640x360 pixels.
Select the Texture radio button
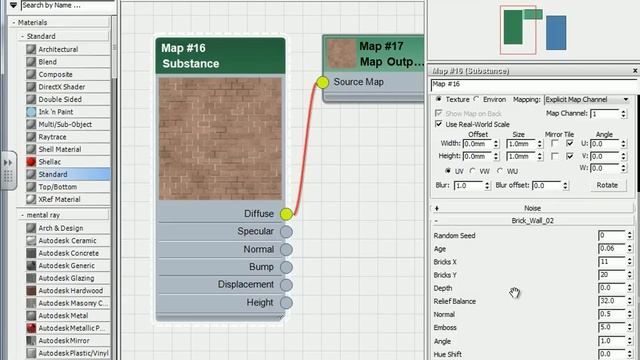click(x=438, y=99)
